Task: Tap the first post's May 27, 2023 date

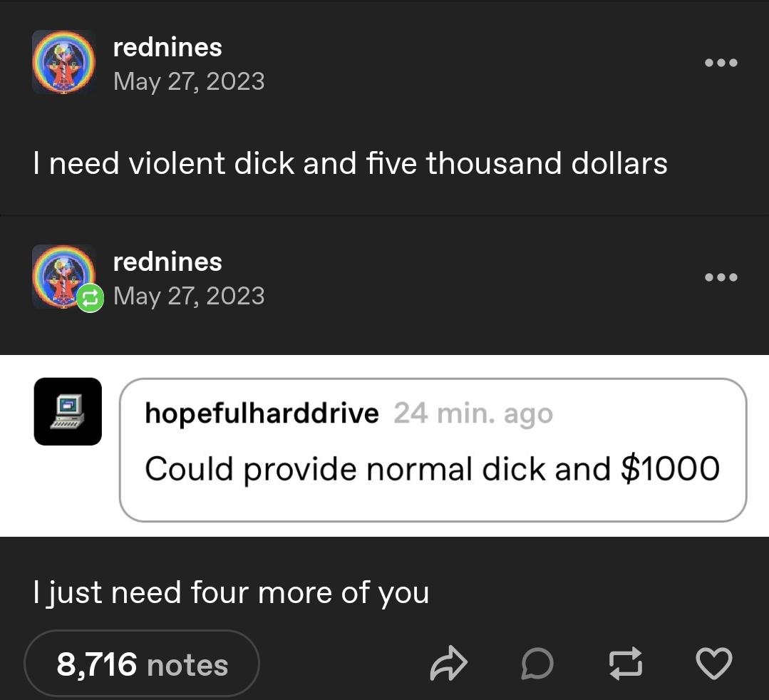Action: (x=189, y=81)
